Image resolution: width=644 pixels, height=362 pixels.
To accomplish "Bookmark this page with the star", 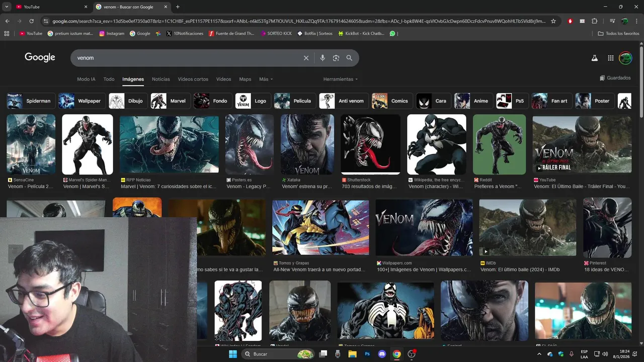I will pyautogui.click(x=553, y=21).
